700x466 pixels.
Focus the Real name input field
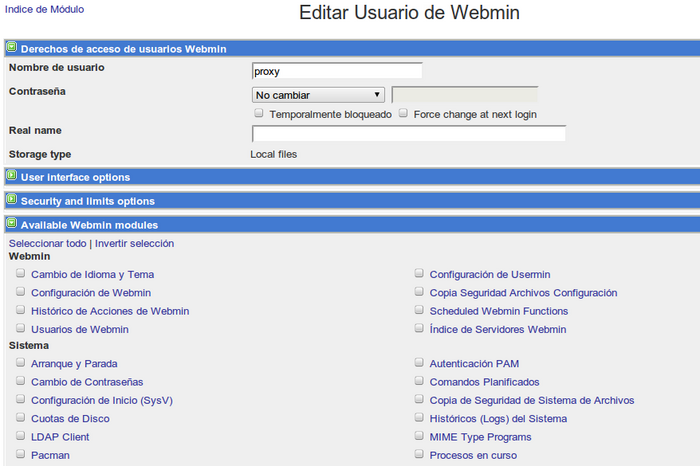pyautogui.click(x=408, y=133)
